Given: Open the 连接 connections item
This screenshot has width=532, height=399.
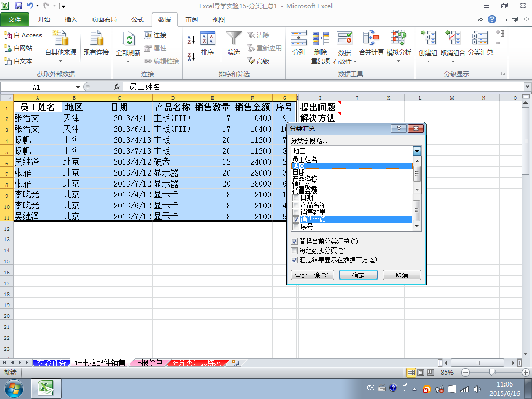Looking at the screenshot, I should click(155, 35).
